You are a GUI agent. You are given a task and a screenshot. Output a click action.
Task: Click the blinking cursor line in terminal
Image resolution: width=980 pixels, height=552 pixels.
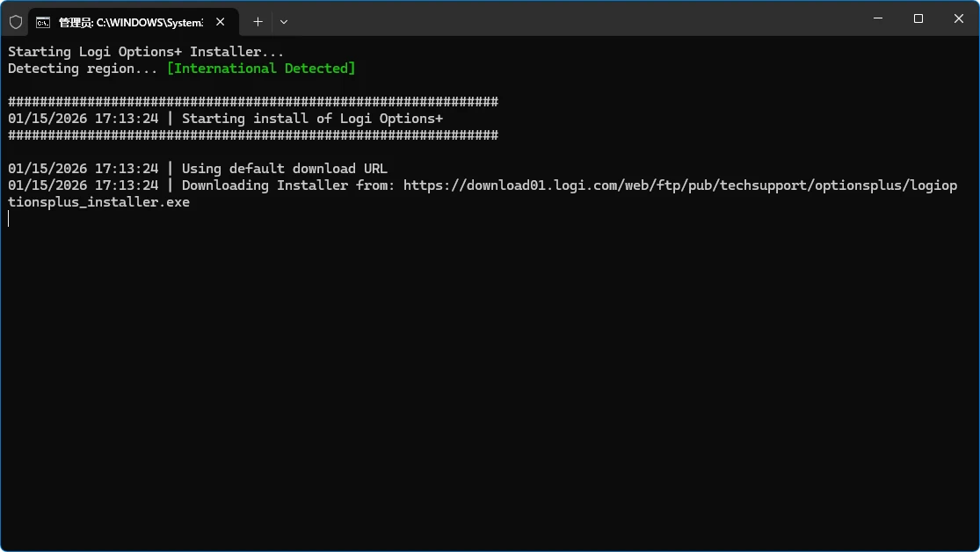pyautogui.click(x=9, y=219)
